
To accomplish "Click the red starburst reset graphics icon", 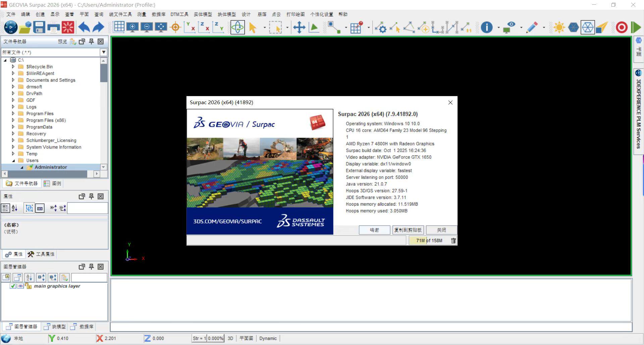I will pyautogui.click(x=68, y=27).
